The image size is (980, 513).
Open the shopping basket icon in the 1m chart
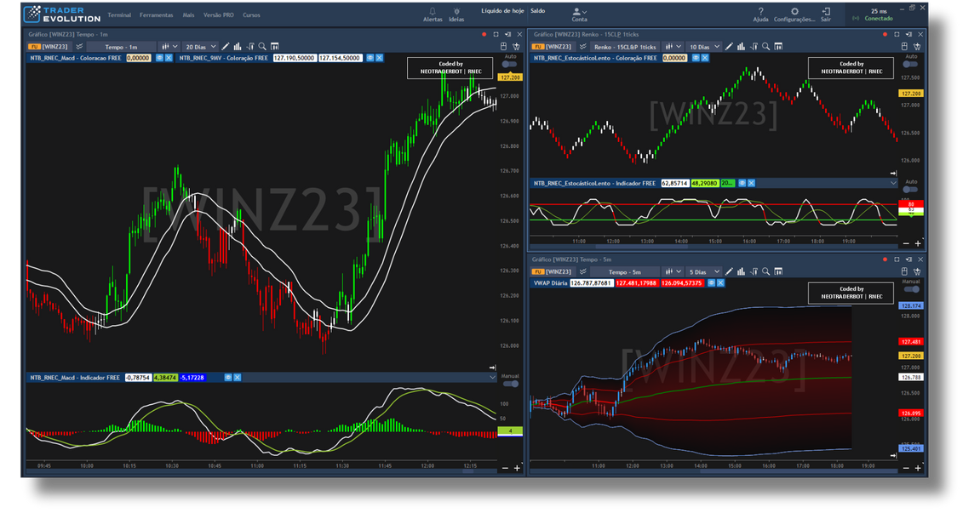(x=516, y=47)
